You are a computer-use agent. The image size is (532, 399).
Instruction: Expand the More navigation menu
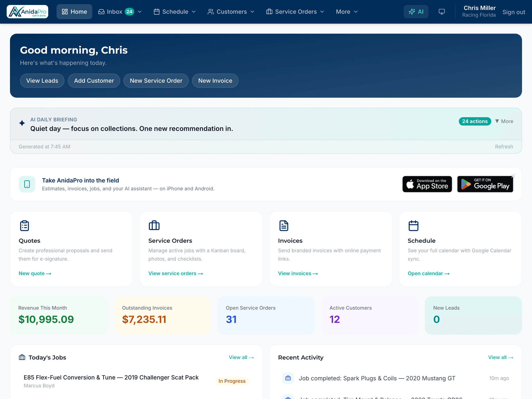tap(347, 12)
